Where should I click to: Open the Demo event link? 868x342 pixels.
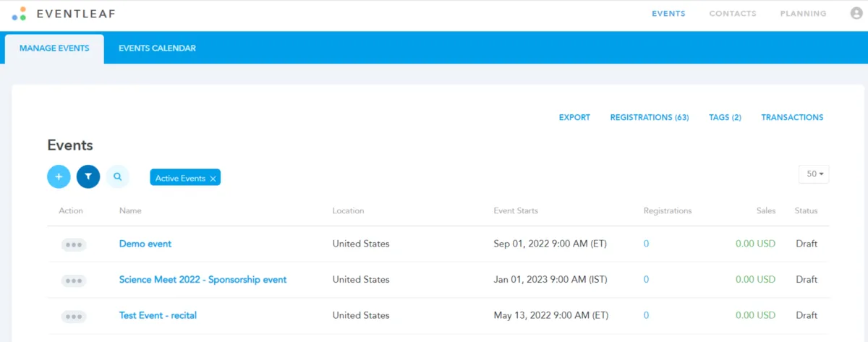coord(145,244)
